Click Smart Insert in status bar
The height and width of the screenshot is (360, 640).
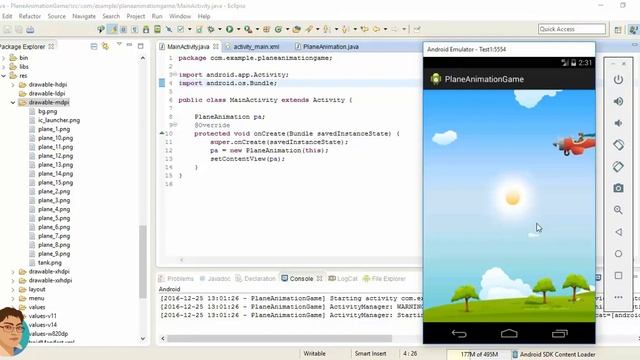coord(370,353)
